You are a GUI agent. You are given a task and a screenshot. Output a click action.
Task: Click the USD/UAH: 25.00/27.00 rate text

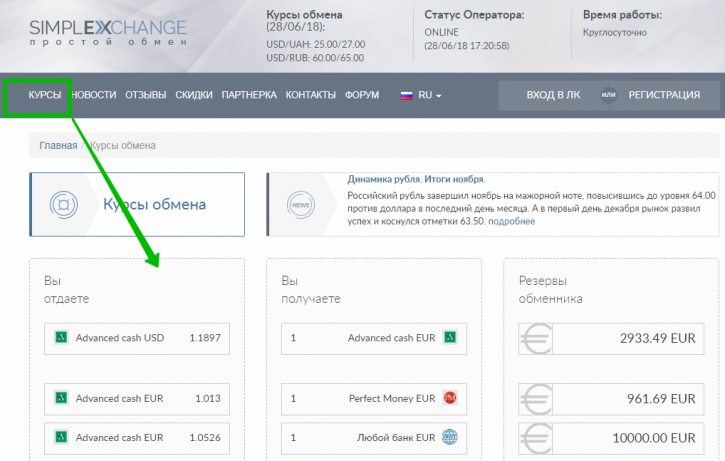point(315,44)
